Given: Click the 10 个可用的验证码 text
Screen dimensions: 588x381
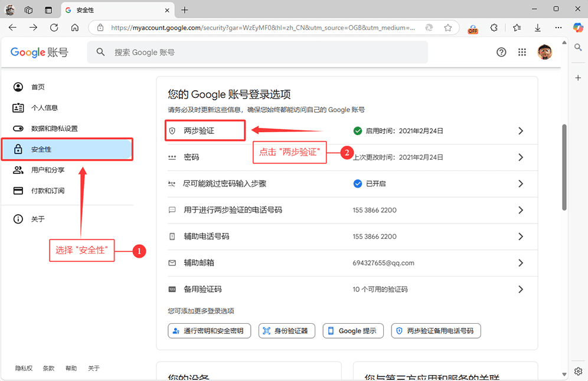Looking at the screenshot, I should tap(380, 289).
